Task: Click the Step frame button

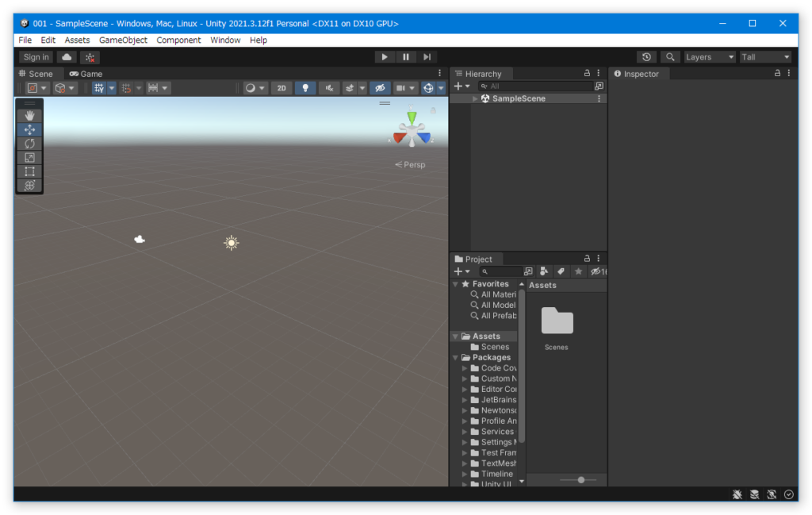Action: [427, 57]
